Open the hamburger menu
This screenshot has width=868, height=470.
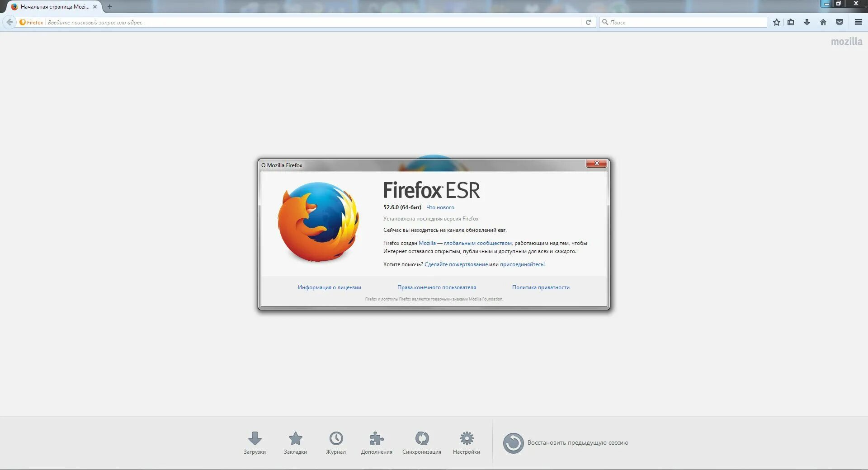click(x=859, y=22)
